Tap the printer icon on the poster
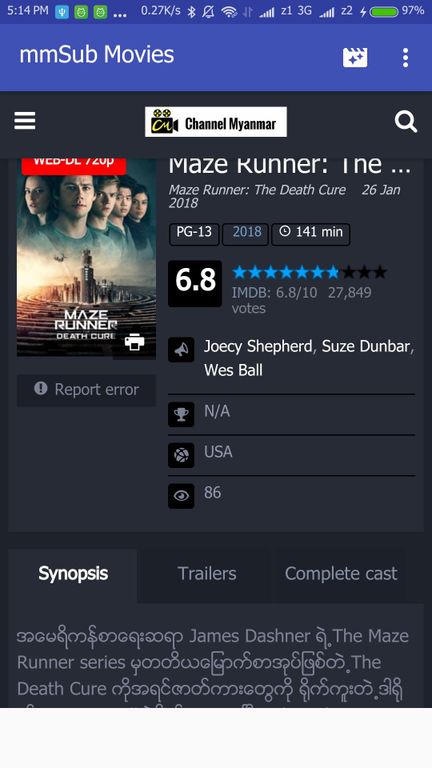 pyautogui.click(x=134, y=341)
